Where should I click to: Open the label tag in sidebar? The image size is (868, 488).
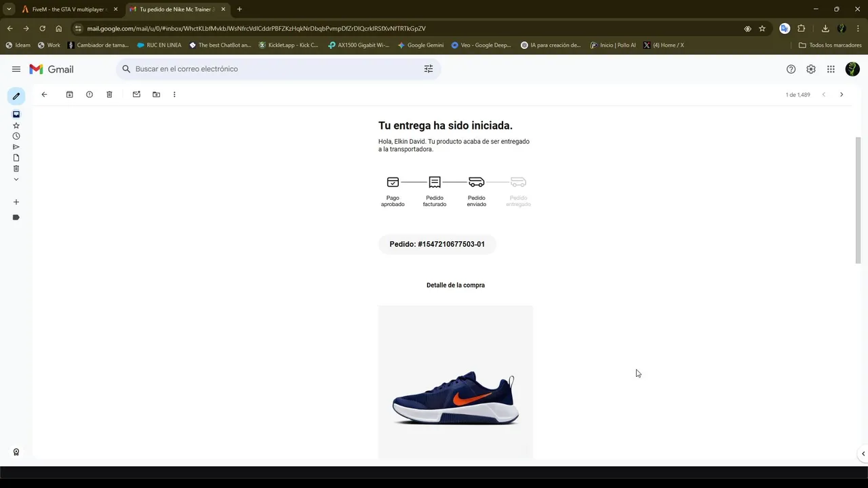pos(16,218)
